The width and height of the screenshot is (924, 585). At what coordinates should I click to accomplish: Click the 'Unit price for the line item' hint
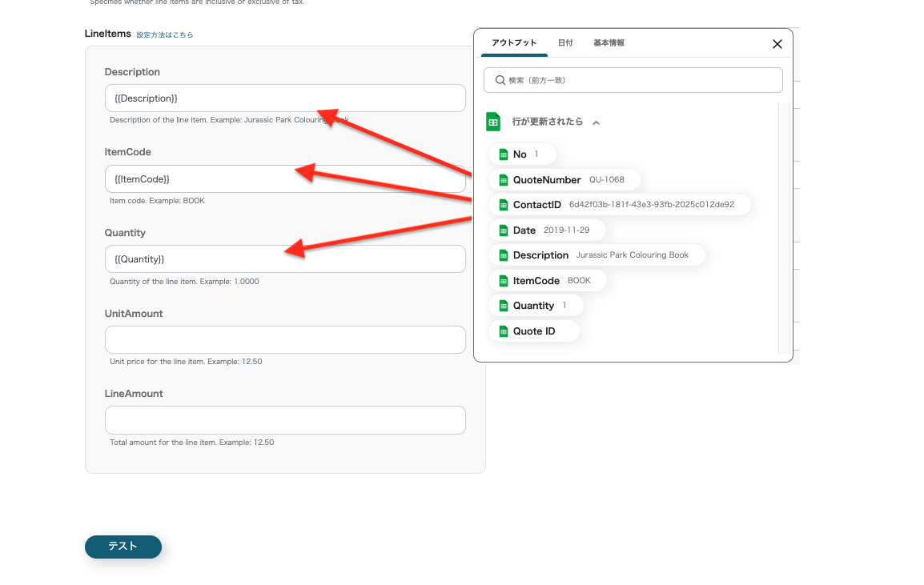pyautogui.click(x=186, y=362)
